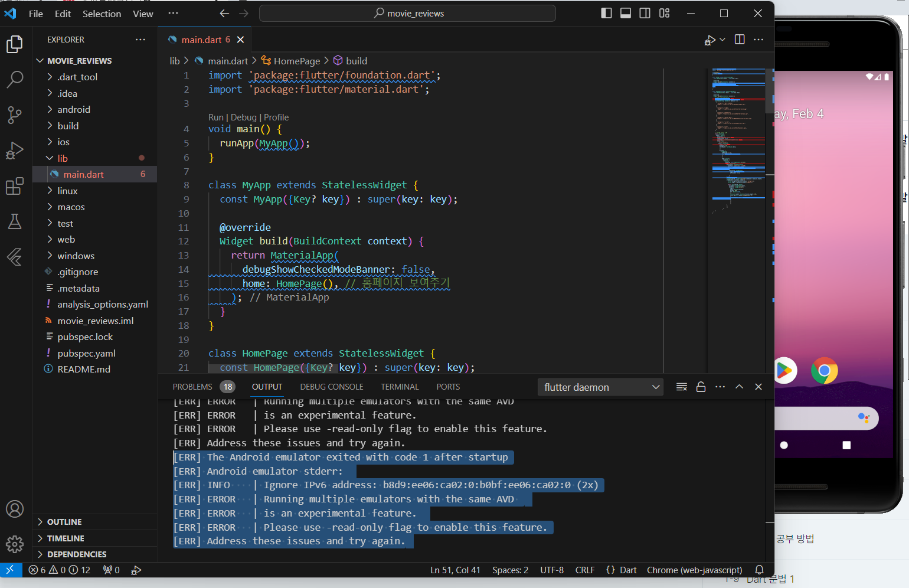Open the Selection menu
Screen dimensions: 909x588
102,14
